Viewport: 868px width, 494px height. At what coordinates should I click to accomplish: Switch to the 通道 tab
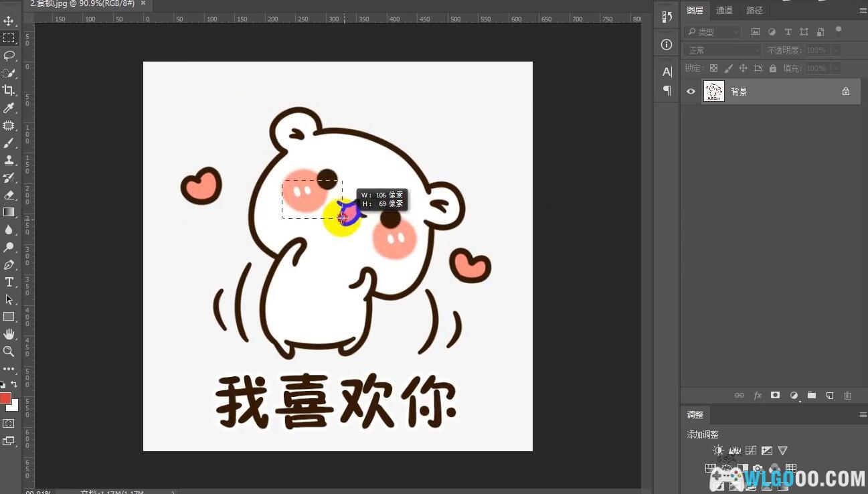pos(724,10)
